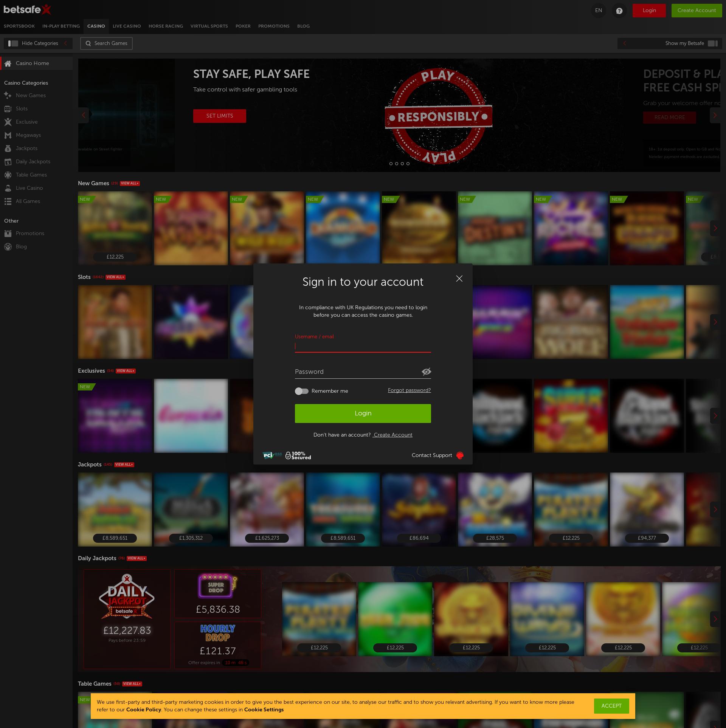Click the next arrow on the New Games row

[715, 228]
